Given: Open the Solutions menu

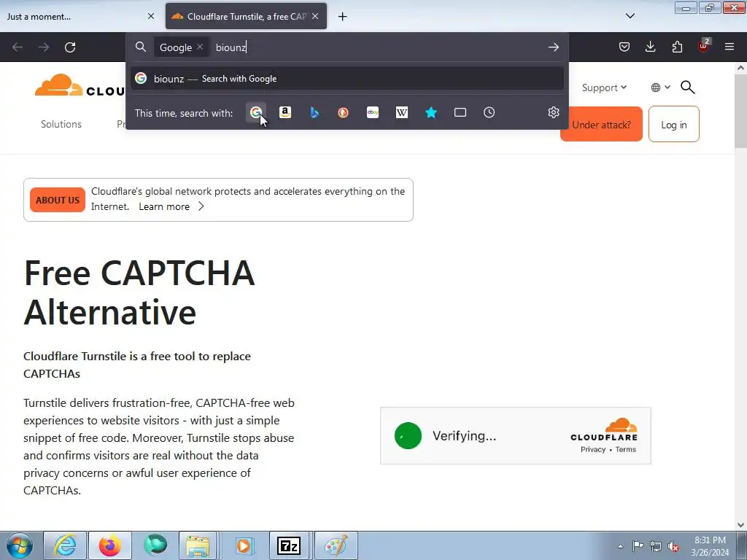Looking at the screenshot, I should [61, 124].
